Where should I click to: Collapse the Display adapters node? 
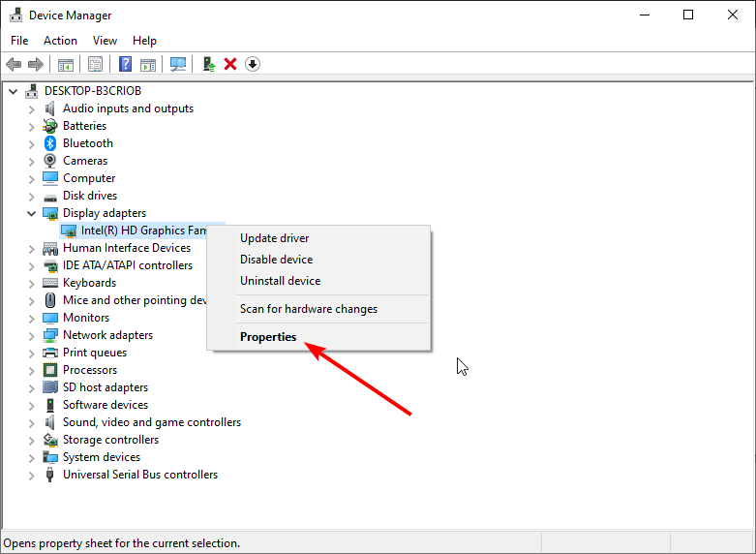coord(31,213)
